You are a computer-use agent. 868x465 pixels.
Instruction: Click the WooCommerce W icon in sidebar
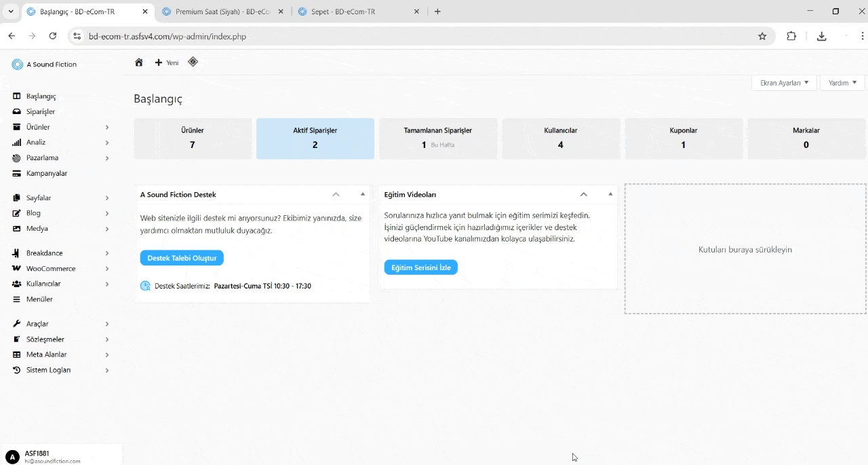[17, 269]
